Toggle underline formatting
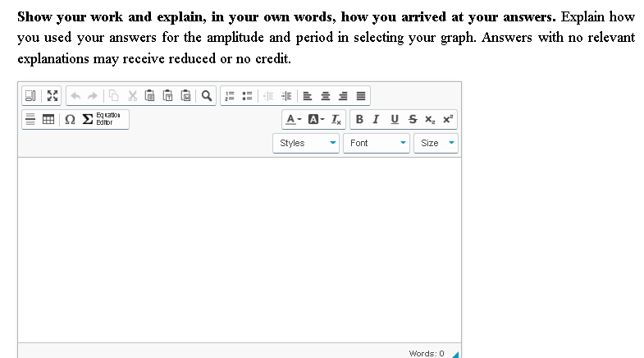Screen dimensions: 644x358 (x=395, y=119)
